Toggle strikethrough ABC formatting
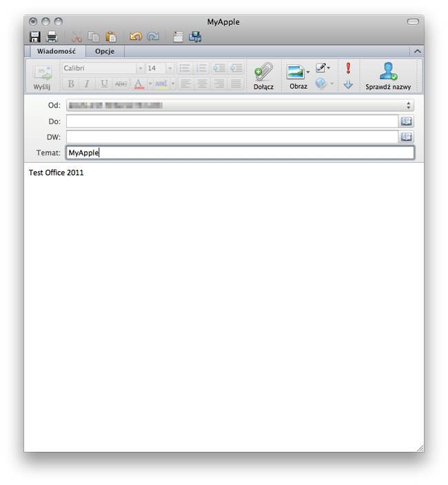The width and height of the screenshot is (448, 485). (x=121, y=83)
